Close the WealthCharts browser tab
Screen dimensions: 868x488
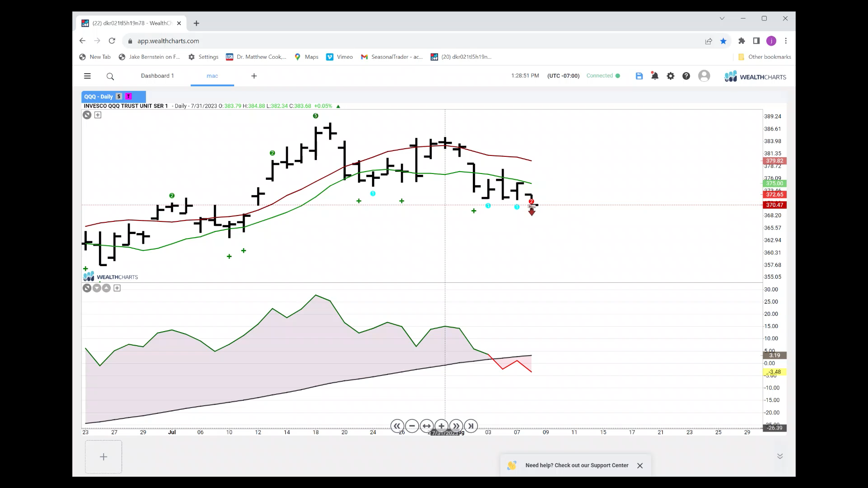[x=179, y=23]
